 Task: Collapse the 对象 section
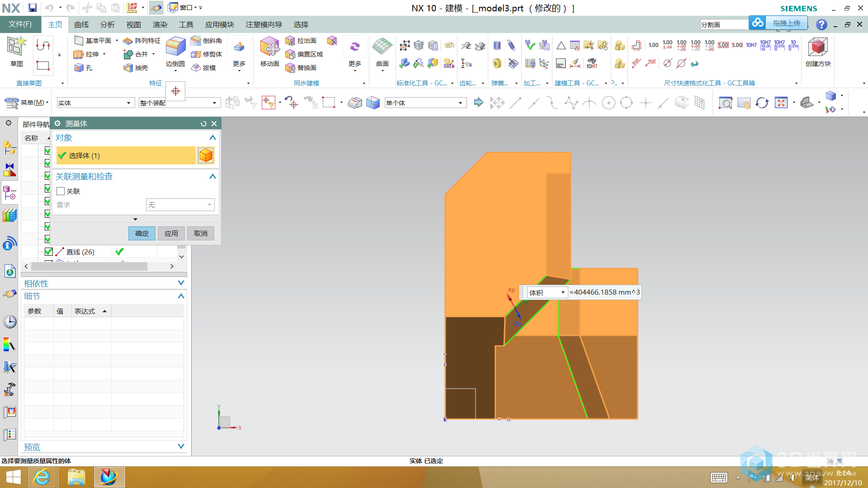[212, 138]
